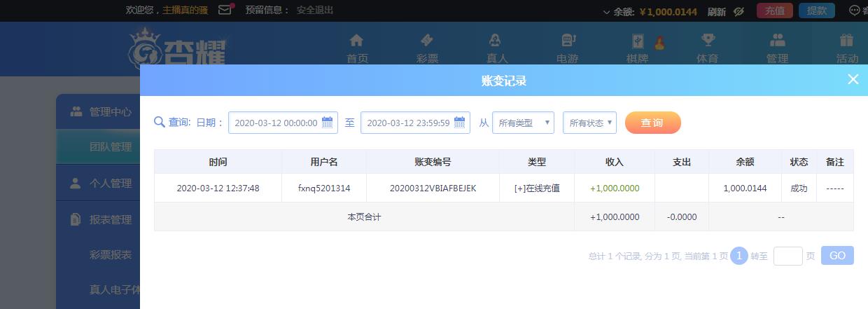Open the mail envelope icon
The image size is (868, 309).
pyautogui.click(x=225, y=10)
